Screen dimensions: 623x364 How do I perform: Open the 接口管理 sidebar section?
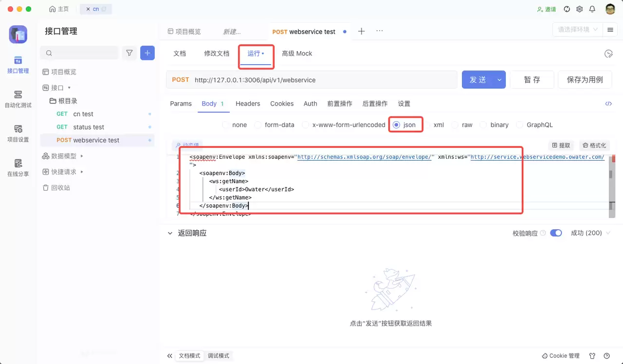coord(18,65)
